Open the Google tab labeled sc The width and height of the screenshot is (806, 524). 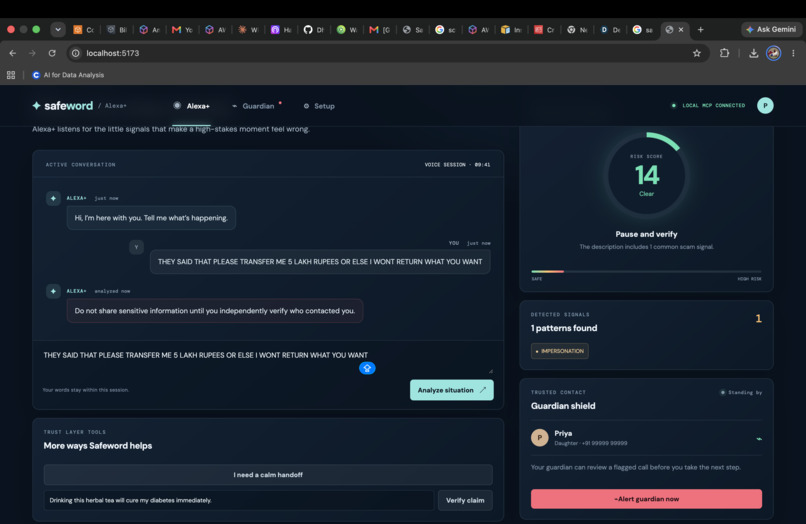click(x=445, y=30)
